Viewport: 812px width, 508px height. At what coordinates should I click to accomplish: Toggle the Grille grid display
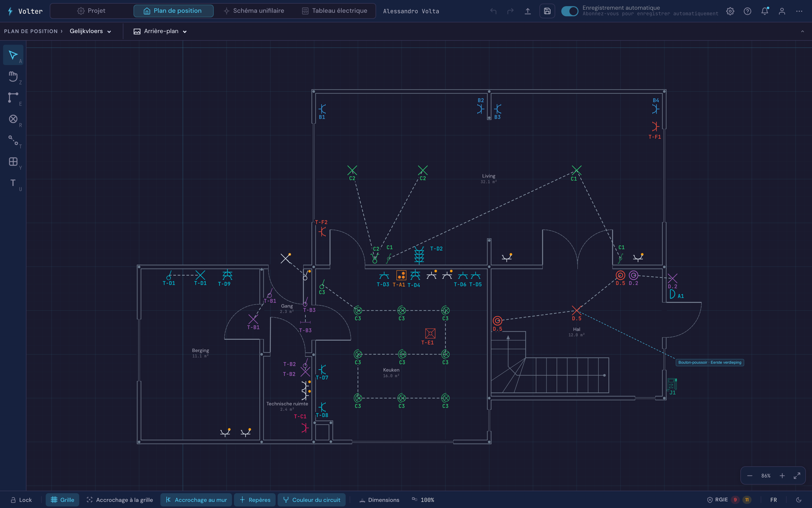click(62, 500)
